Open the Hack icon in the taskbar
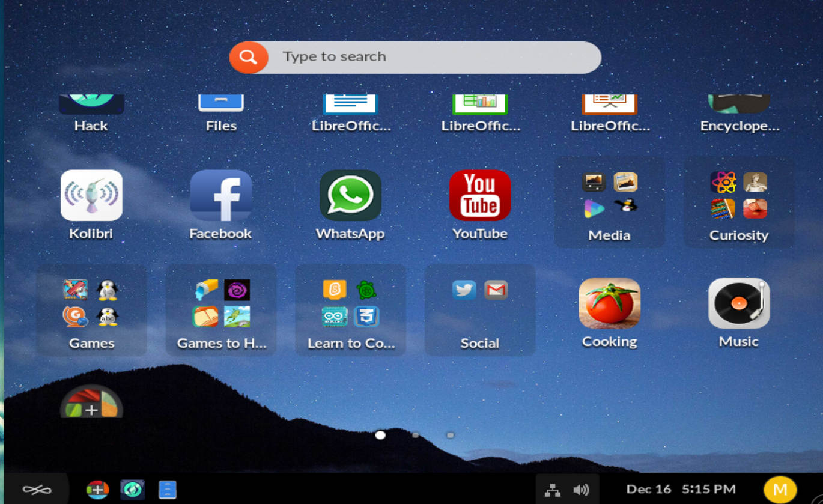The width and height of the screenshot is (823, 504). [132, 490]
